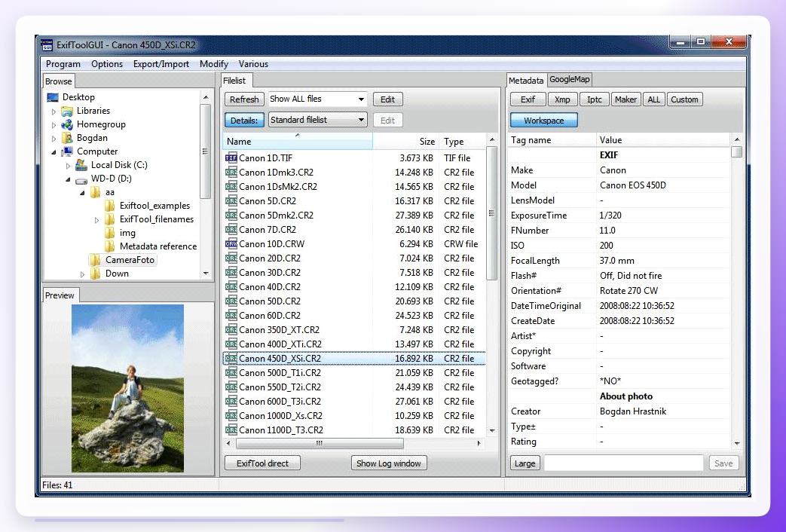This screenshot has width=786, height=532.
Task: Click the Libraries folder icon
Action: click(x=66, y=111)
